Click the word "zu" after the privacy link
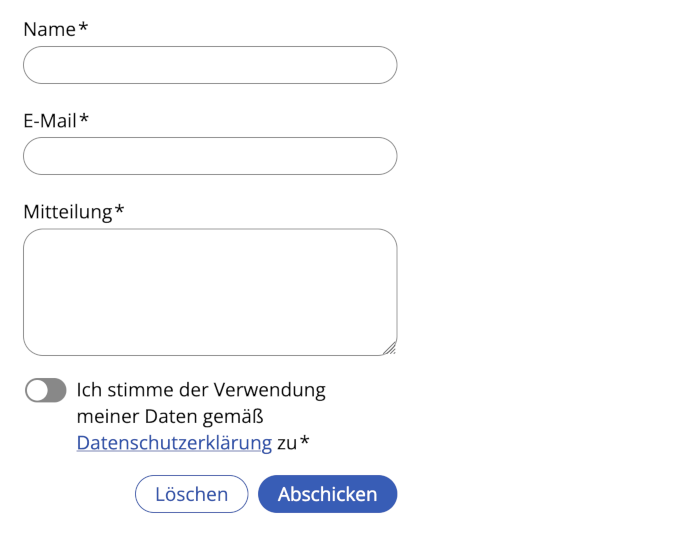 (x=286, y=443)
